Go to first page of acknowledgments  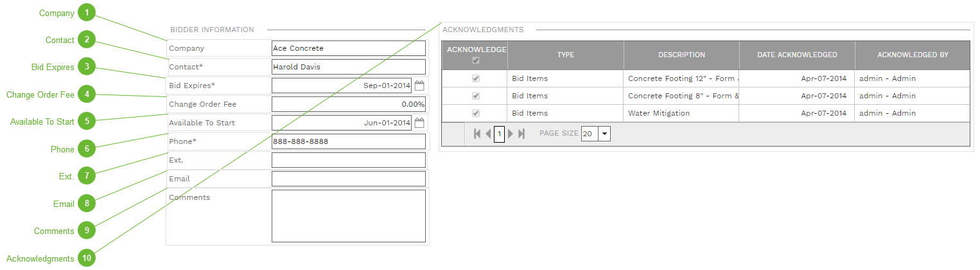click(x=477, y=134)
